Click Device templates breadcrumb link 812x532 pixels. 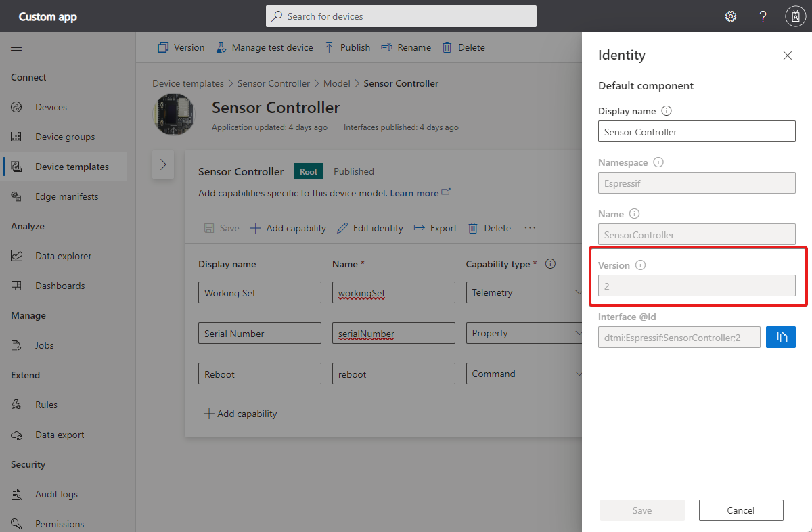click(187, 83)
